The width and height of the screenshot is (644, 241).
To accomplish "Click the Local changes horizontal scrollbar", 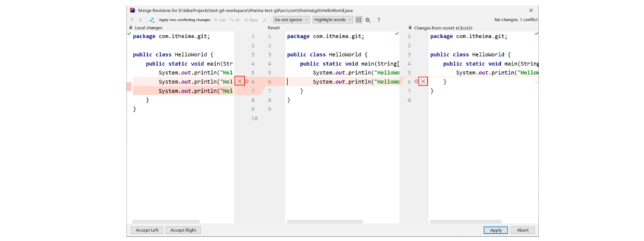I will pyautogui.click(x=166, y=222).
